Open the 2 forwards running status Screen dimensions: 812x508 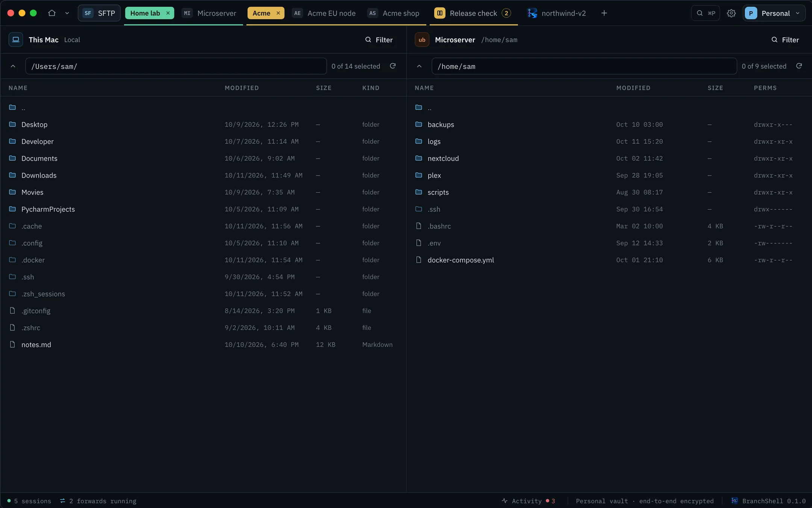[x=98, y=501]
